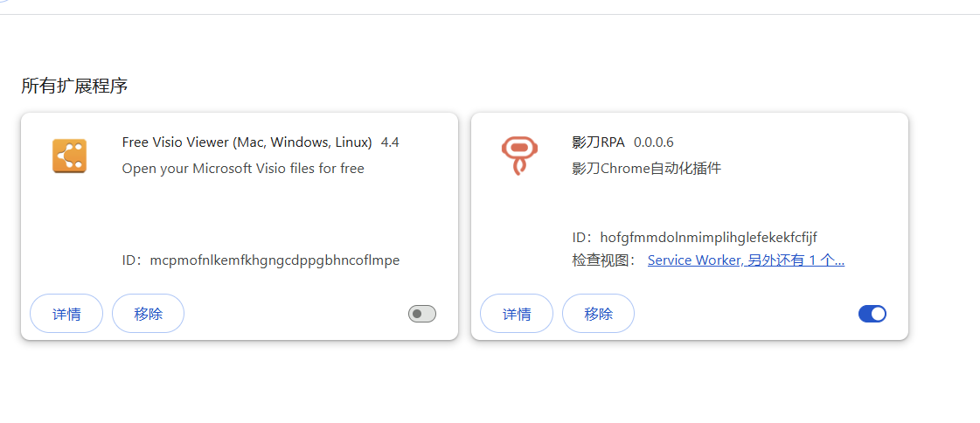Click the Free Visio Viewer version number 4.4
Image resolution: width=980 pixels, height=423 pixels.
pyautogui.click(x=390, y=142)
